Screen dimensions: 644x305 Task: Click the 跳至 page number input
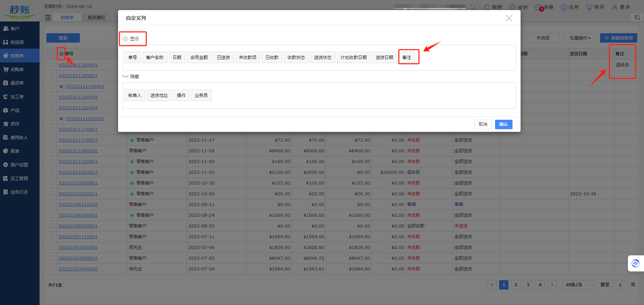[620, 285]
